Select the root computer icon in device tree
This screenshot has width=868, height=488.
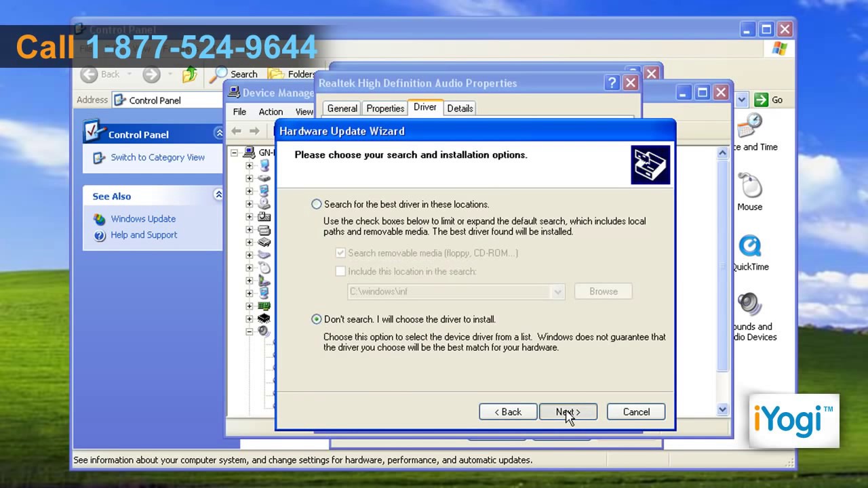pyautogui.click(x=250, y=152)
